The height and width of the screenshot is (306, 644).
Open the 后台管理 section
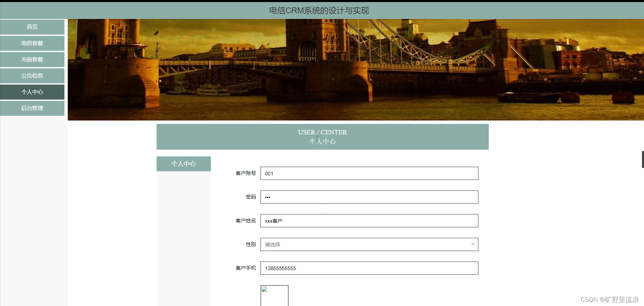[x=32, y=108]
